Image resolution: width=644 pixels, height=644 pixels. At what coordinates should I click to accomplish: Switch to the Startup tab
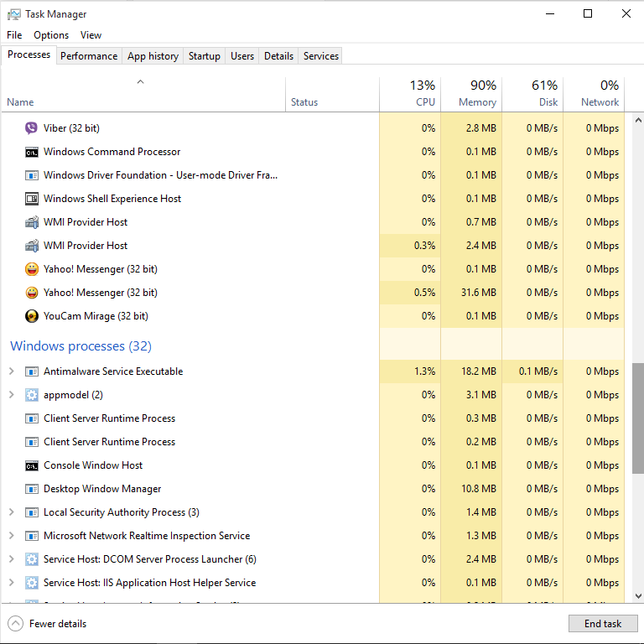pos(204,56)
